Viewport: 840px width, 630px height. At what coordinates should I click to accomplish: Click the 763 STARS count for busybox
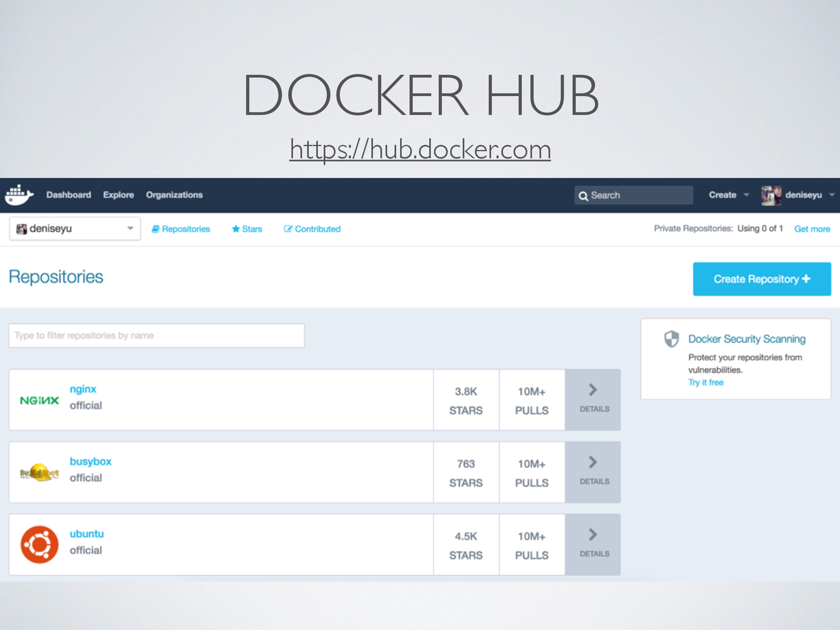pos(466,473)
